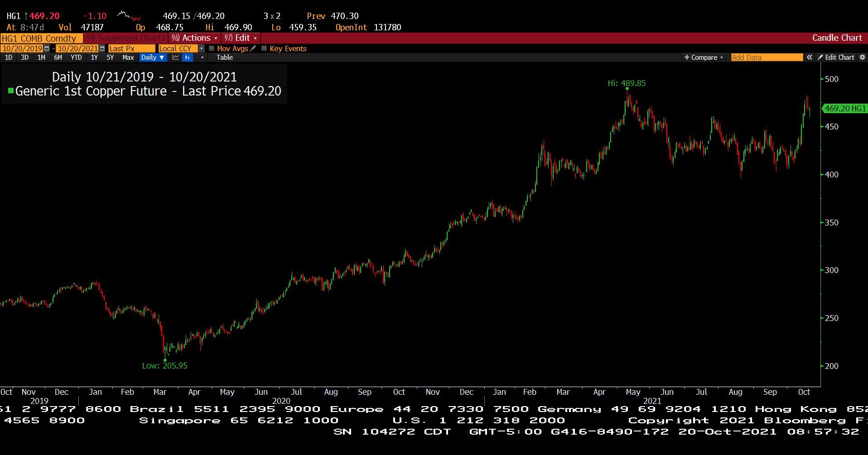Click the bid/ask quote 469.15 /469.20
The height and width of the screenshot is (455, 868).
point(193,16)
